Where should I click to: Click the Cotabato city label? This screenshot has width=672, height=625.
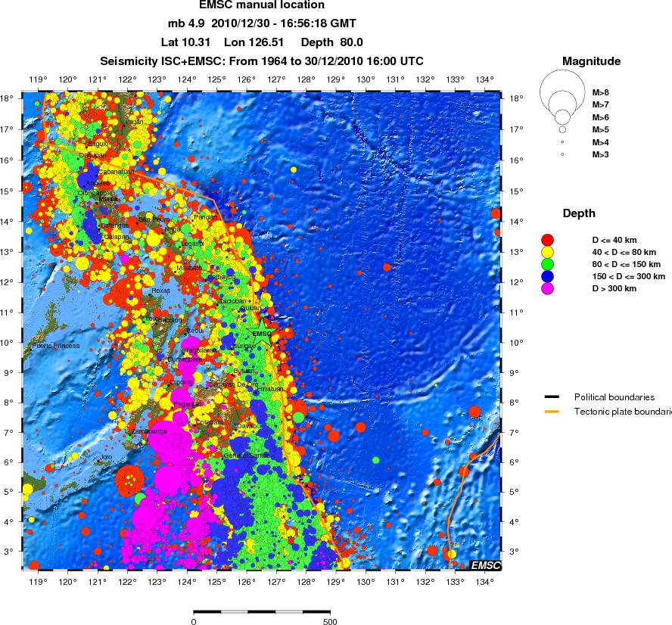(x=210, y=422)
